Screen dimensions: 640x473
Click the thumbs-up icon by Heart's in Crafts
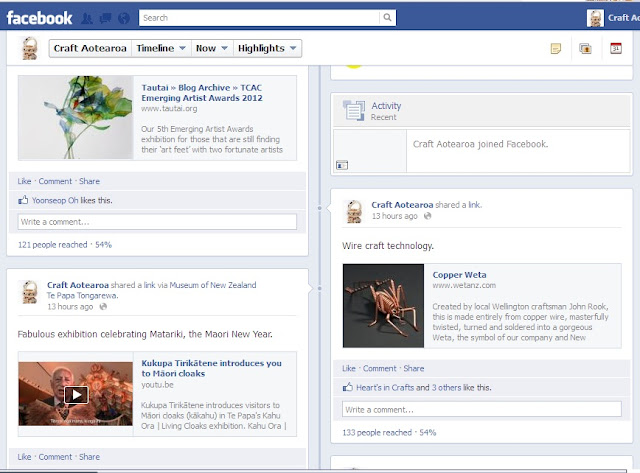pyautogui.click(x=348, y=387)
